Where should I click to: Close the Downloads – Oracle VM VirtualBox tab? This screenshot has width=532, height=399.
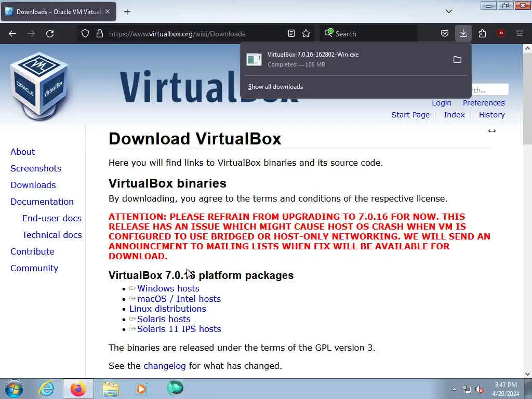click(x=108, y=11)
